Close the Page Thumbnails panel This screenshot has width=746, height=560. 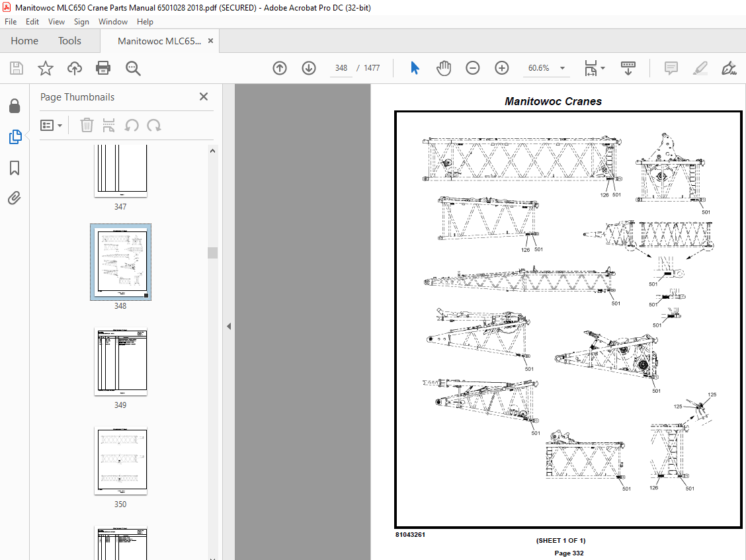coord(204,97)
